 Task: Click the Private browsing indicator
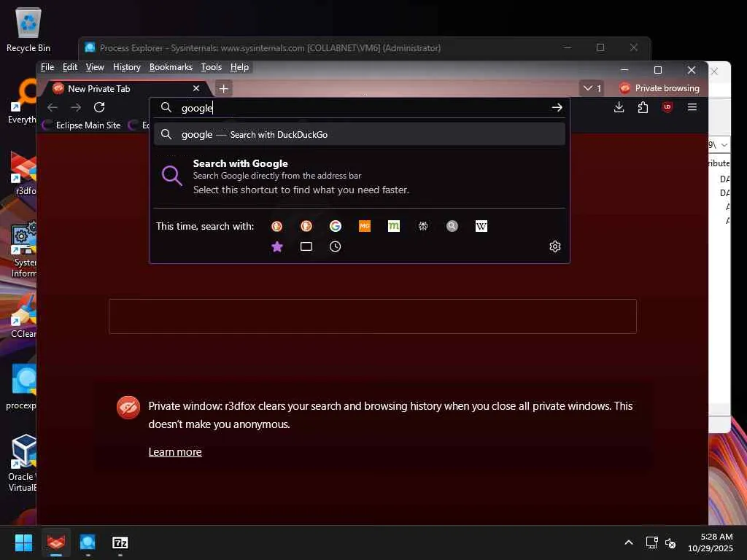659,88
